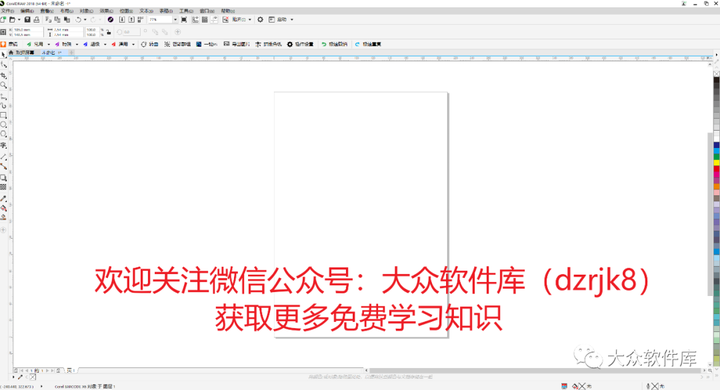The image size is (720, 390).
Task: Click Quick Customize plus in toolbox
Action: click(x=4, y=229)
